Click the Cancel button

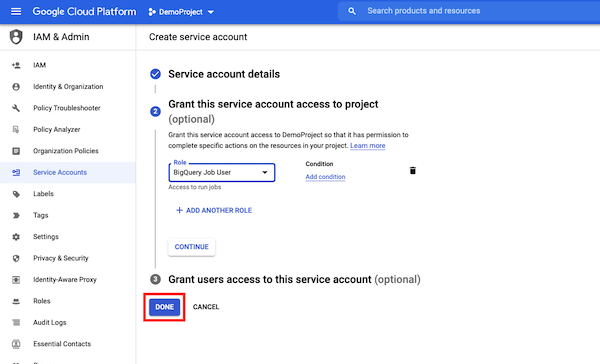point(206,307)
